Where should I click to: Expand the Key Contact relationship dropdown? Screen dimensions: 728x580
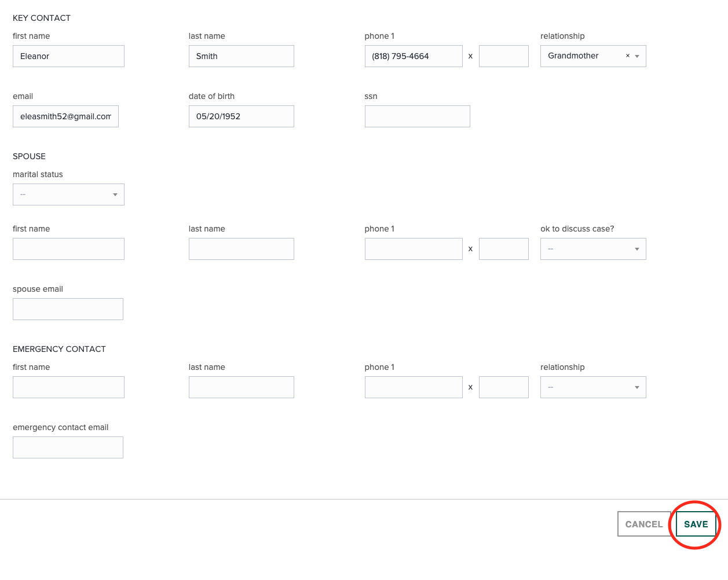tap(637, 56)
